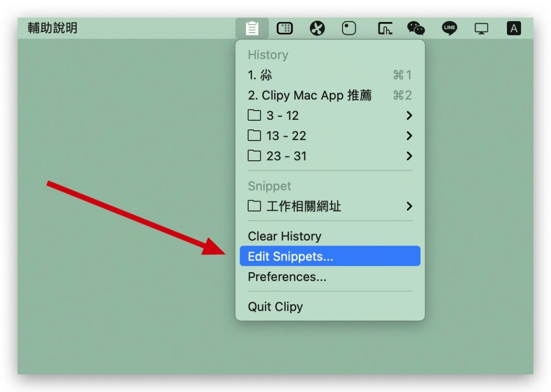Screen dimensions: 551x392
Task: Open the 3 - 12 history folder
Action: [x=330, y=116]
